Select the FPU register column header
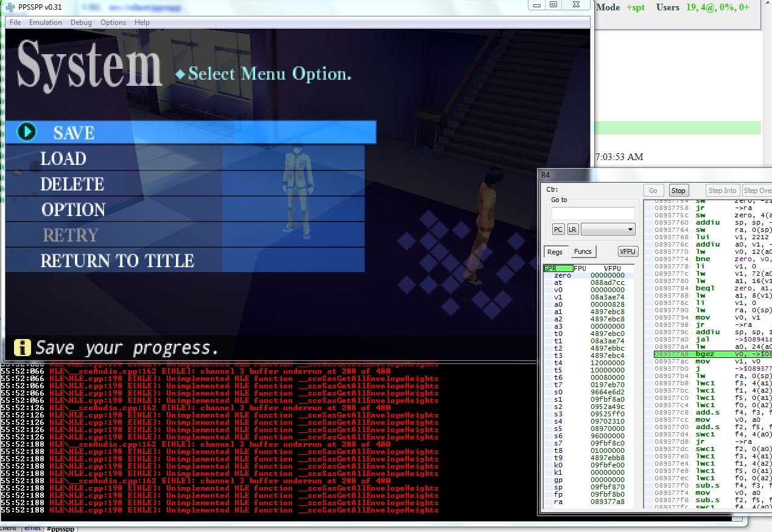Image resolution: width=772 pixels, height=532 pixels. [581, 268]
